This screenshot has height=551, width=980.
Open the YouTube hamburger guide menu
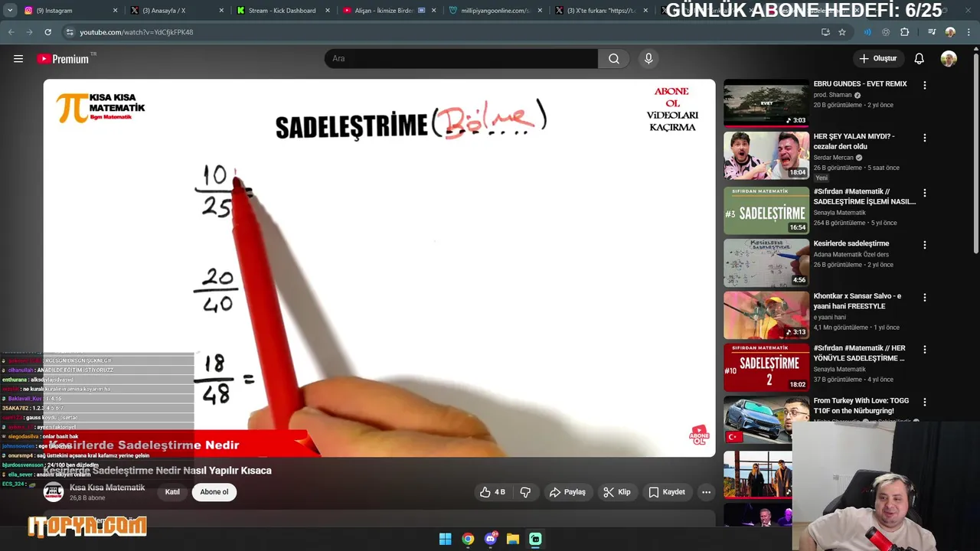pos(18,59)
